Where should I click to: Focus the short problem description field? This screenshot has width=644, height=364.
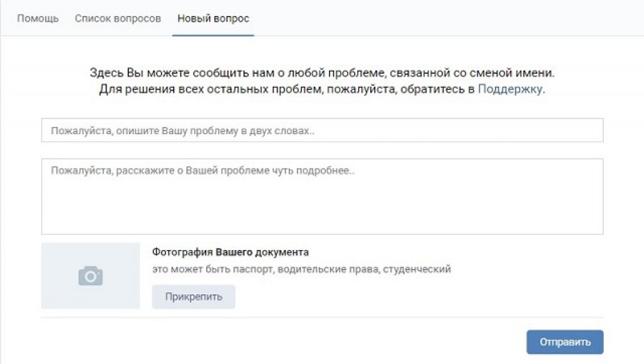[x=323, y=130]
